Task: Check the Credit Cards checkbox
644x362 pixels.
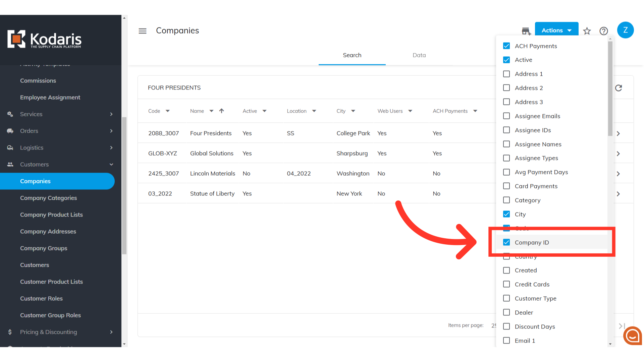Action: (506, 284)
